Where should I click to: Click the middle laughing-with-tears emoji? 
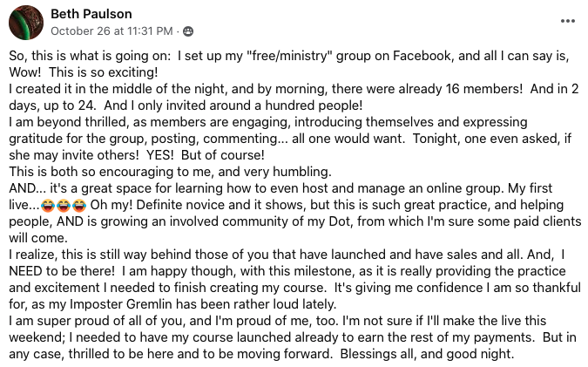click(x=64, y=205)
